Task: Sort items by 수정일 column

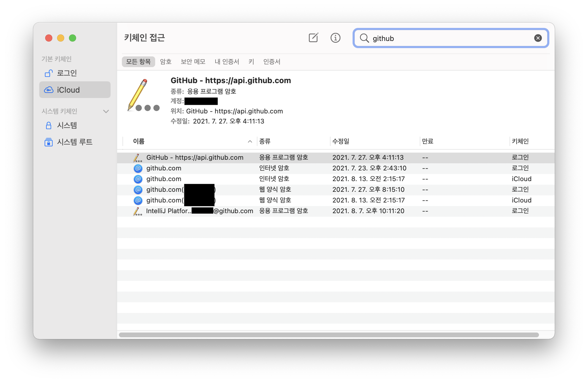Action: [341, 141]
